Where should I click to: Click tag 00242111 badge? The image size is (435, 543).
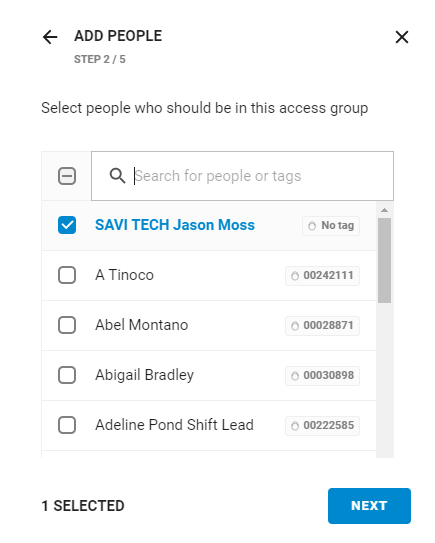point(322,276)
